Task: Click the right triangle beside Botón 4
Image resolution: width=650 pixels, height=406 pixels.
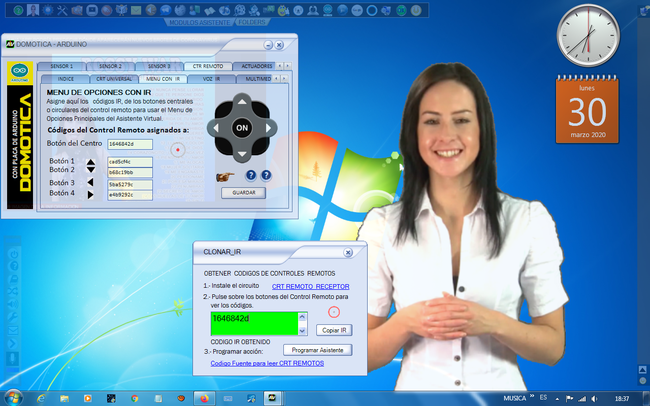Action: click(90, 194)
